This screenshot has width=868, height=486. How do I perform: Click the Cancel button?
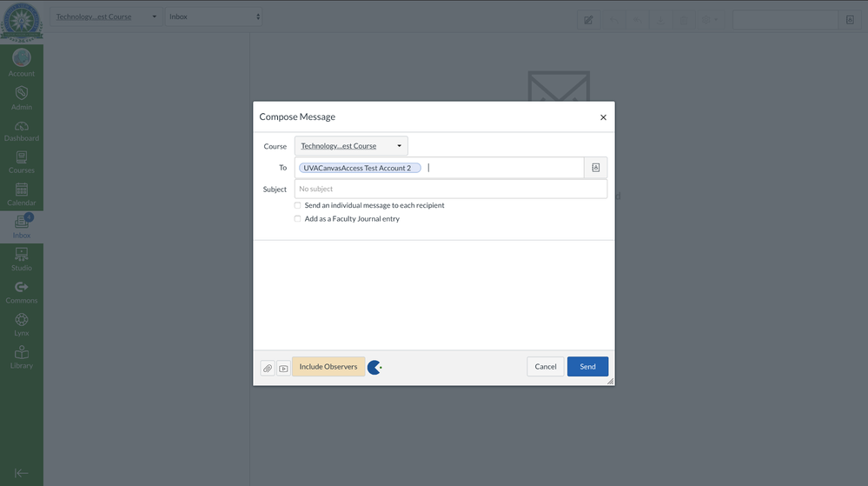[x=545, y=367]
